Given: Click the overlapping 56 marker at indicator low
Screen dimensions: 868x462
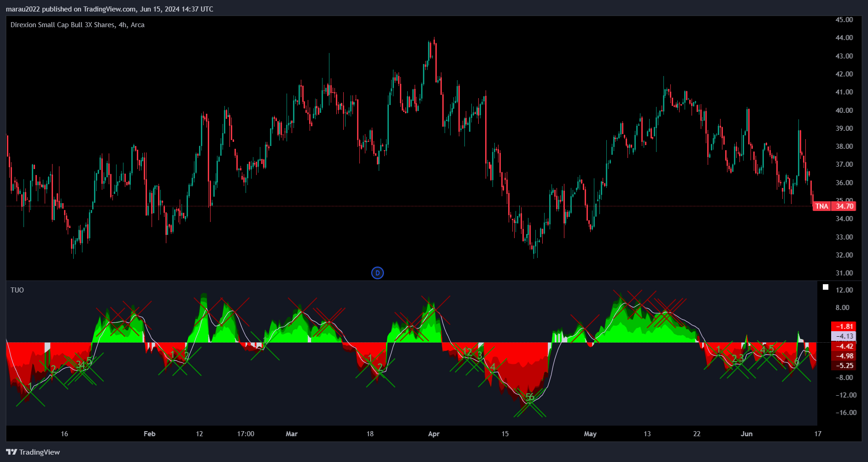Looking at the screenshot, I should (x=530, y=398).
